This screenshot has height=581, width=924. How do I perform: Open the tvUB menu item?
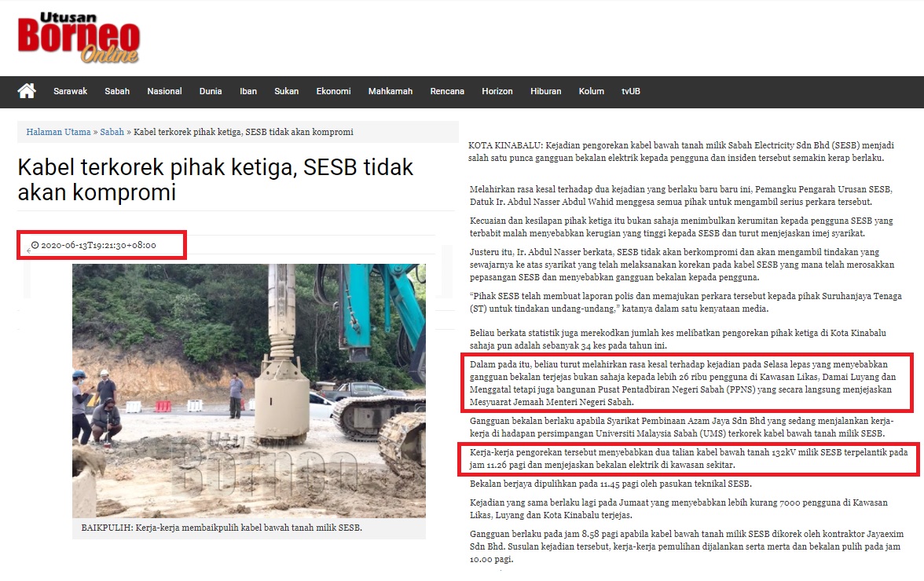click(x=631, y=91)
